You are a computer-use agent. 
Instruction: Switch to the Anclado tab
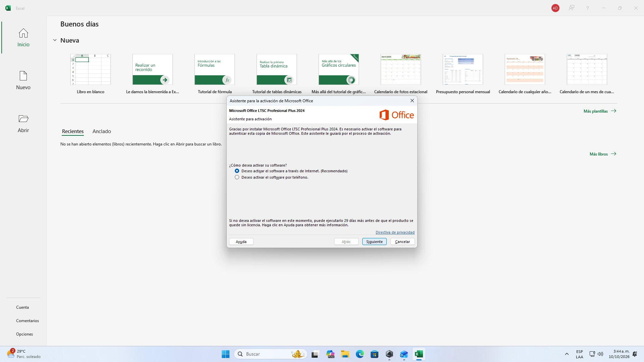click(102, 131)
